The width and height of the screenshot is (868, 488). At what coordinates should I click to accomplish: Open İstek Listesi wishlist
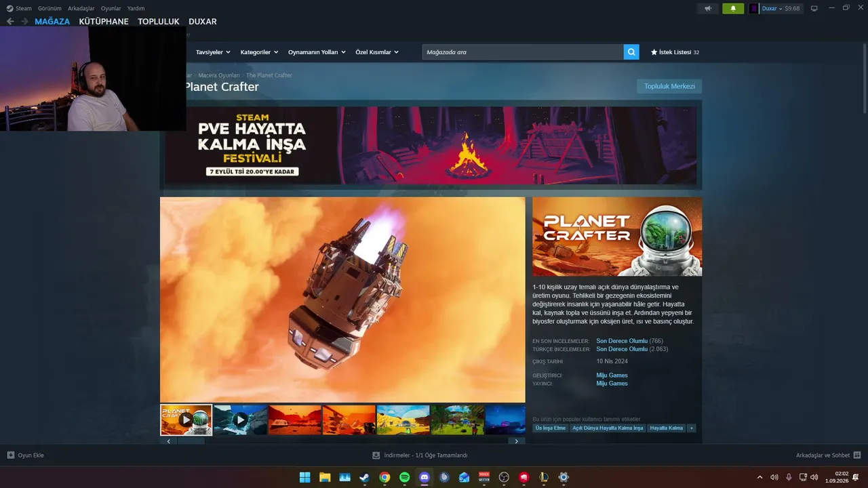(675, 52)
